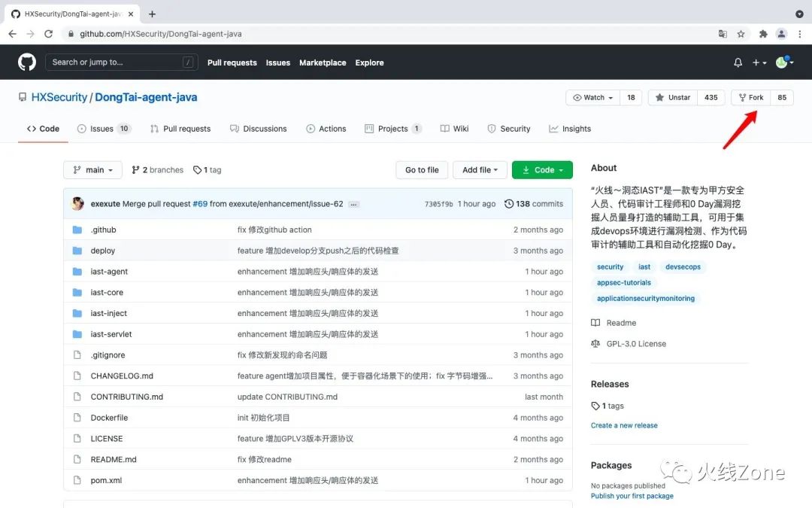Open README.md file

114,459
